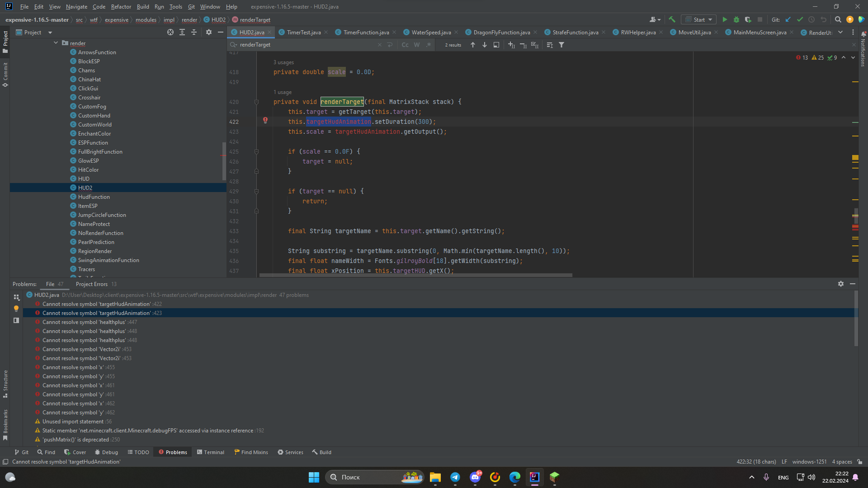This screenshot has height=488, width=868.
Task: Show Git history clock icon
Action: coord(811,19)
